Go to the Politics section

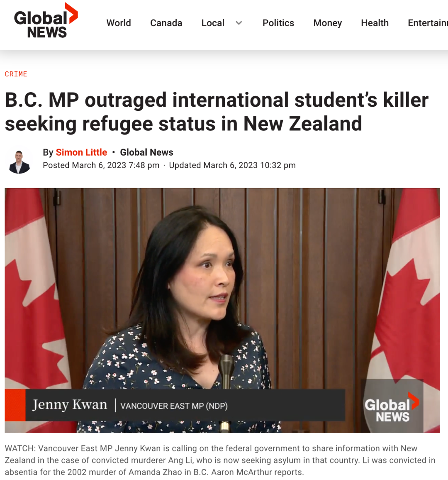[278, 23]
